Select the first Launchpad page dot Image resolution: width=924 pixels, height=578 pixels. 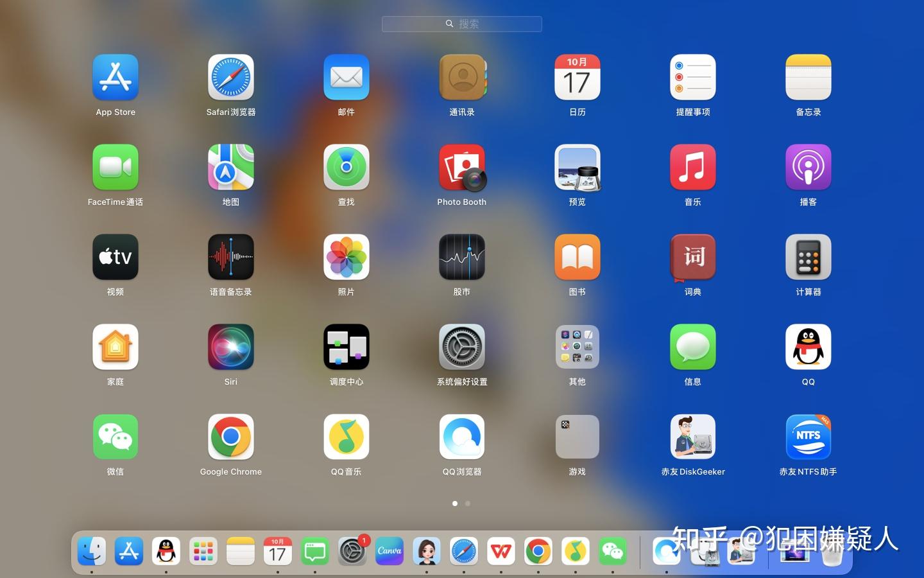tap(455, 504)
